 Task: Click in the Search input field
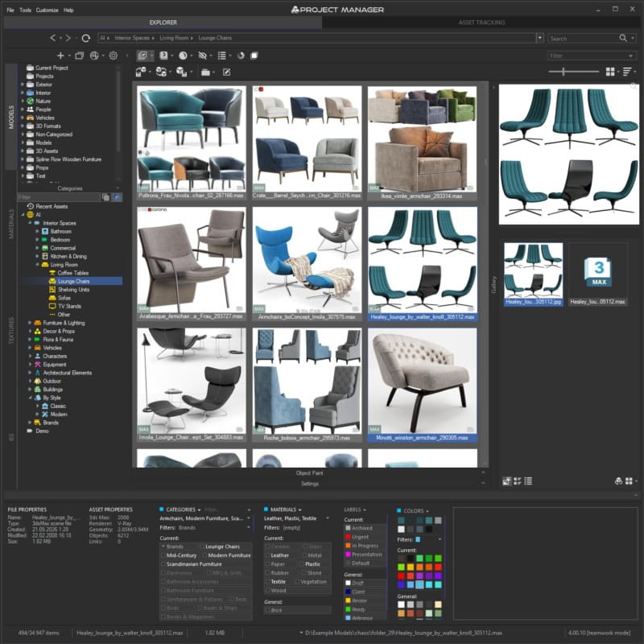coord(582,38)
